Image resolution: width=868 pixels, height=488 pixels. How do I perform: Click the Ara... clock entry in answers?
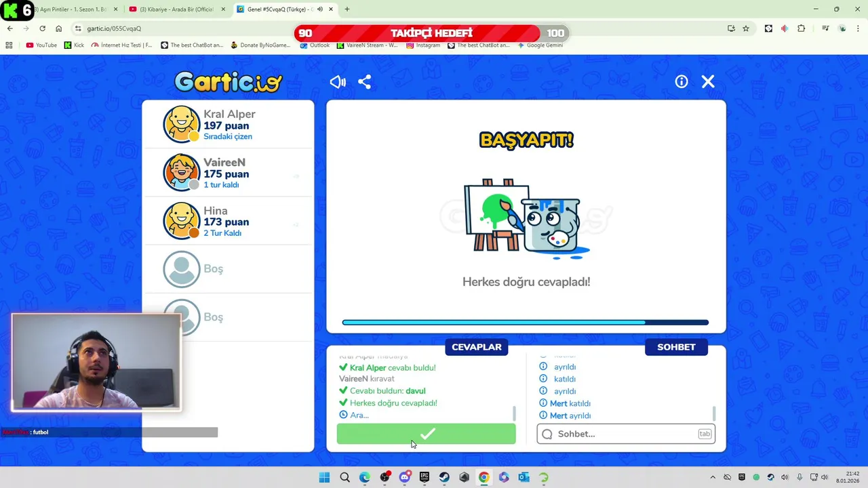pos(354,415)
